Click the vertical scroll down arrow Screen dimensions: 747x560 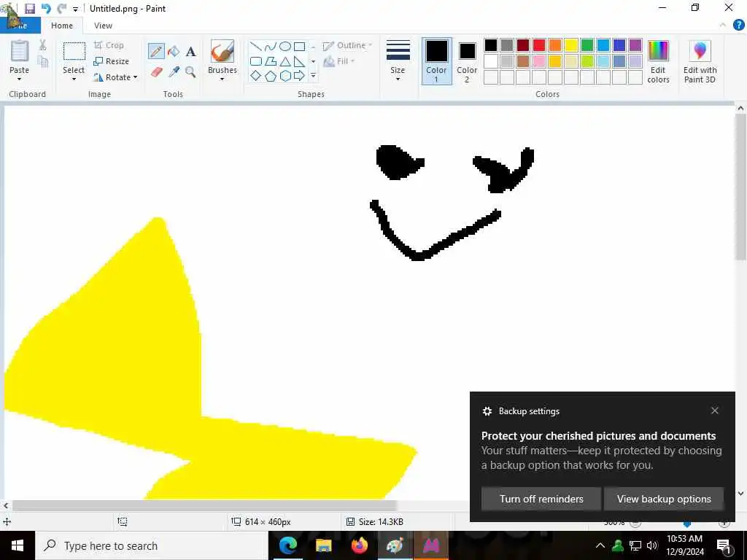740,494
